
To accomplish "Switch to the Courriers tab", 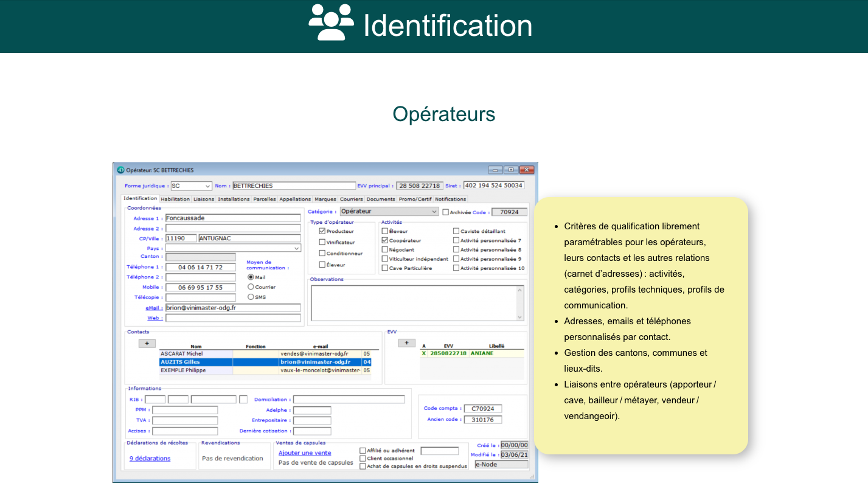I will (352, 199).
